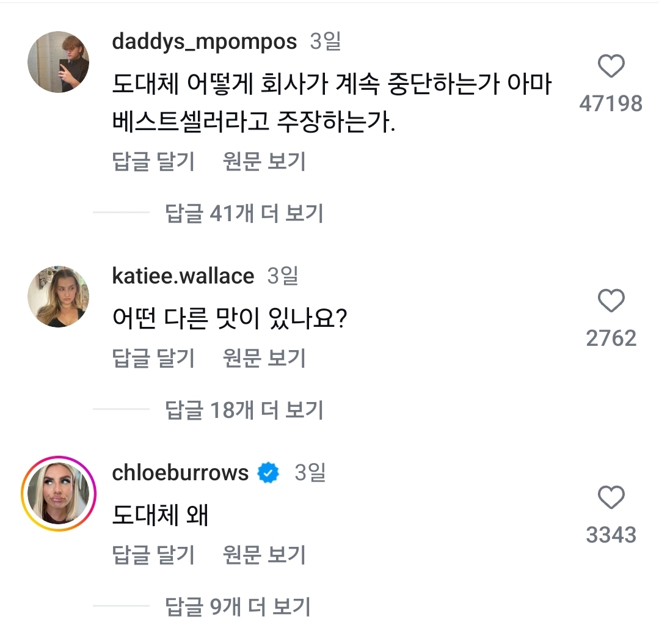This screenshot has height=644, width=659.
Task: Reply to daddys_mpompos via 답글 달기
Action: (154, 162)
